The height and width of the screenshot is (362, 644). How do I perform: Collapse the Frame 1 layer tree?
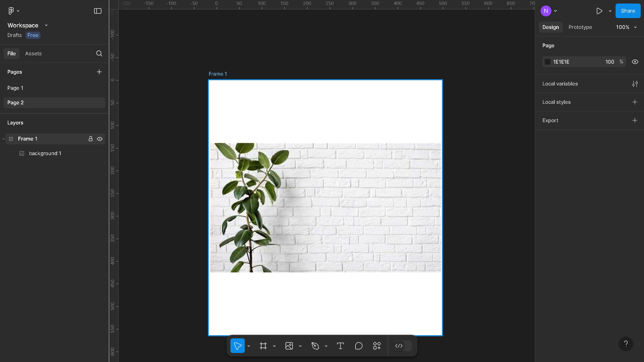(4, 139)
